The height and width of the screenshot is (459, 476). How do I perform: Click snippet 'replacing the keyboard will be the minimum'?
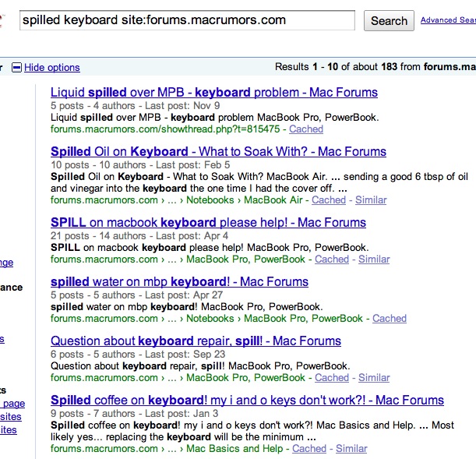point(205,437)
